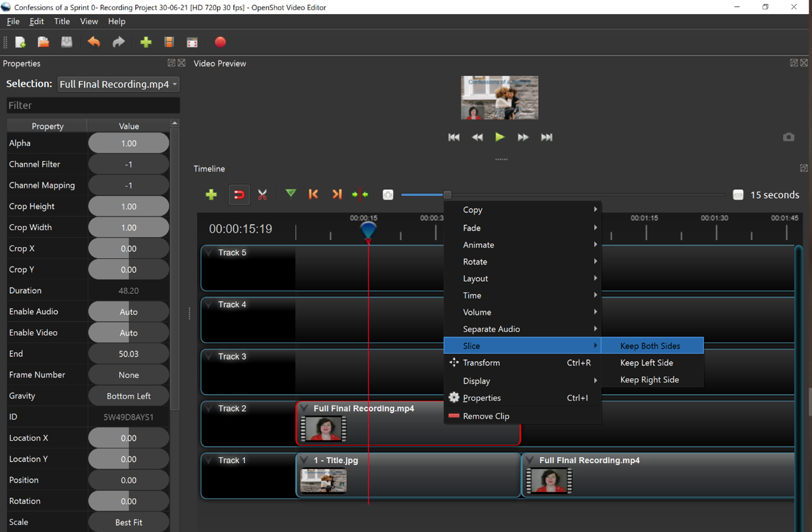Click the Razor tool scissors icon
This screenshot has height=532, width=812.
click(263, 194)
